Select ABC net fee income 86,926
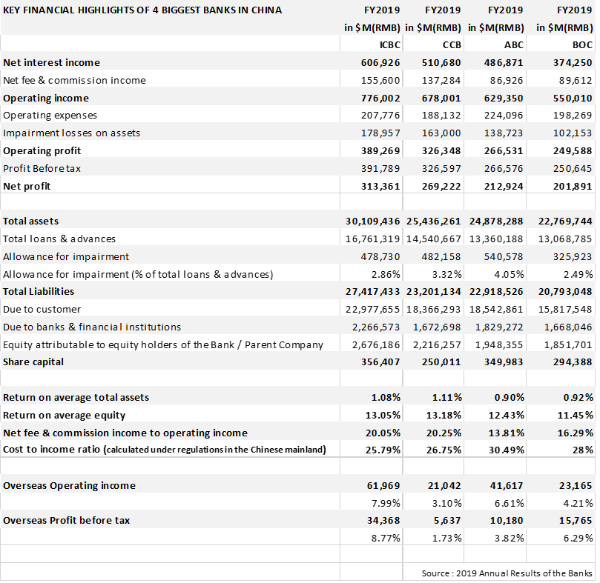Image resolution: width=600 pixels, height=583 pixels. click(x=507, y=80)
